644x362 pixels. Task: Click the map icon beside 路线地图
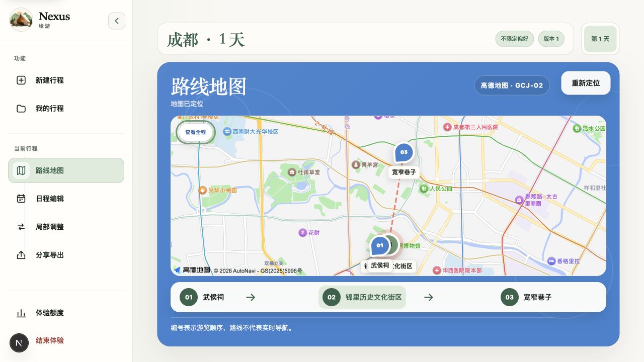point(21,170)
